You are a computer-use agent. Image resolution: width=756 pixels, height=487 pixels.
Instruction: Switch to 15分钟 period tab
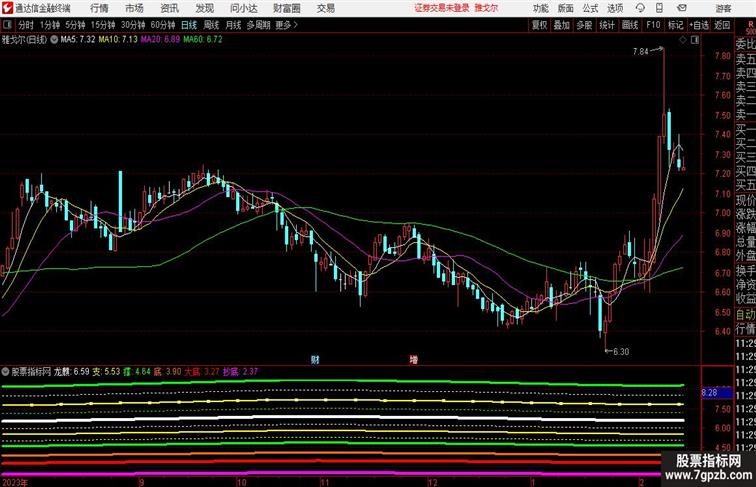[103, 25]
